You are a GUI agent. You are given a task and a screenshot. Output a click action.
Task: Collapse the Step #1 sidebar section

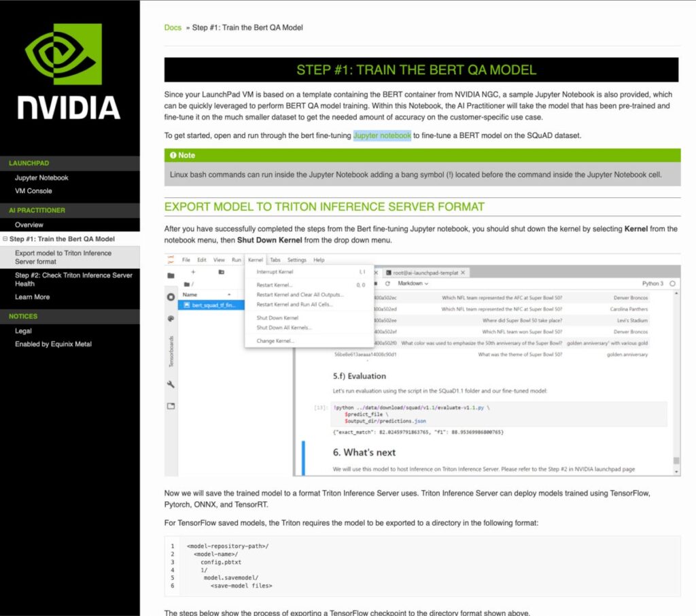(5, 239)
